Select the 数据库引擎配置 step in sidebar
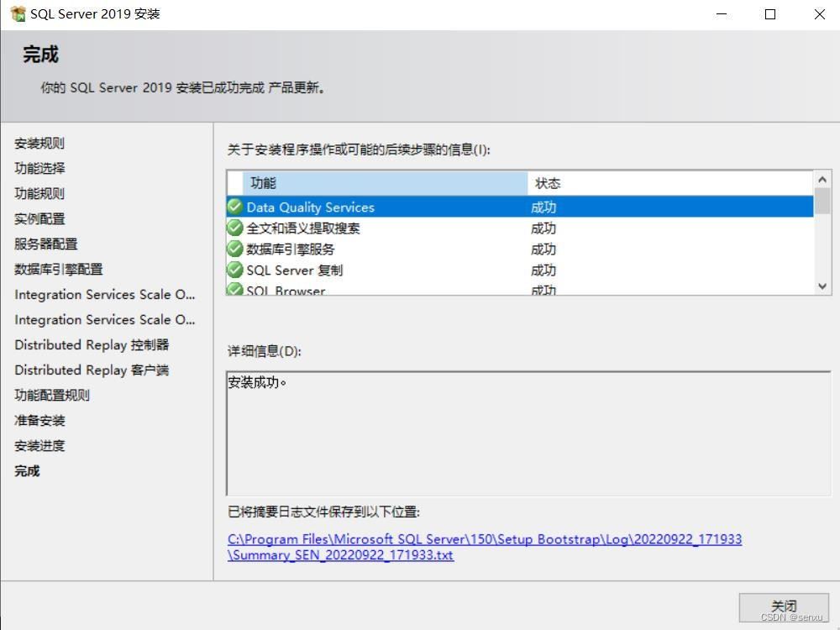Viewport: 840px width, 630px height. coord(59,269)
